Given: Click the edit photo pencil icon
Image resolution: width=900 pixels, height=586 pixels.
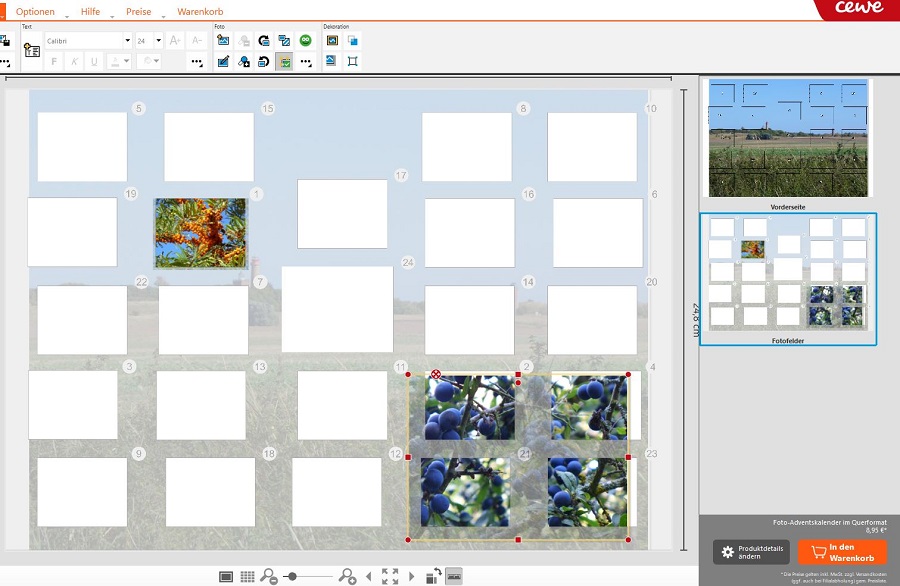Looking at the screenshot, I should [223, 62].
